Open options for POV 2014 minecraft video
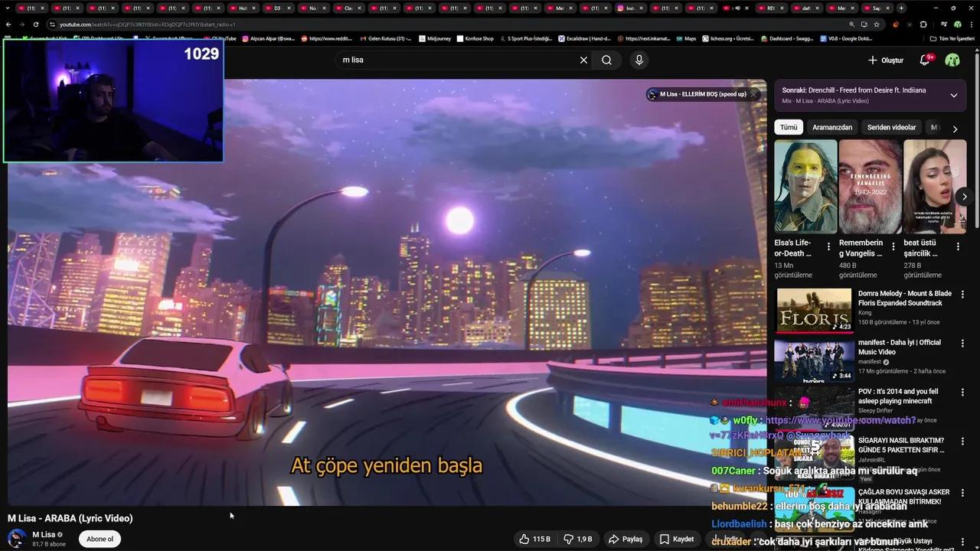This screenshot has height=551, width=980. click(x=962, y=392)
